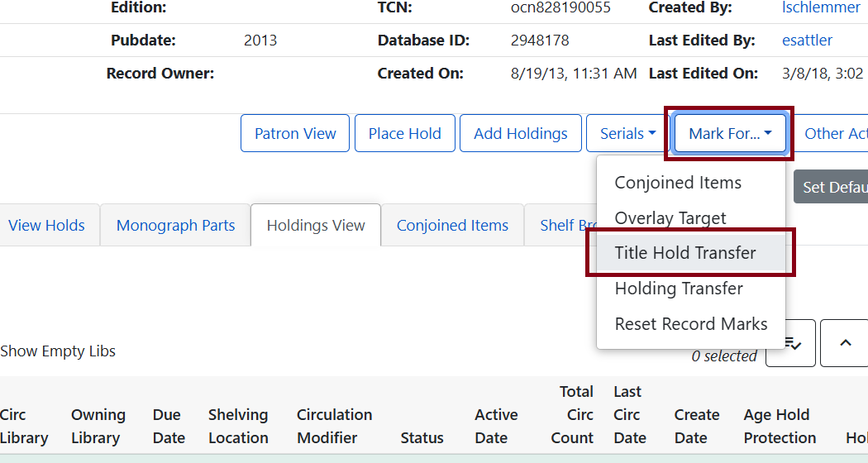Sort by the Shelving Location column header

pos(238,426)
